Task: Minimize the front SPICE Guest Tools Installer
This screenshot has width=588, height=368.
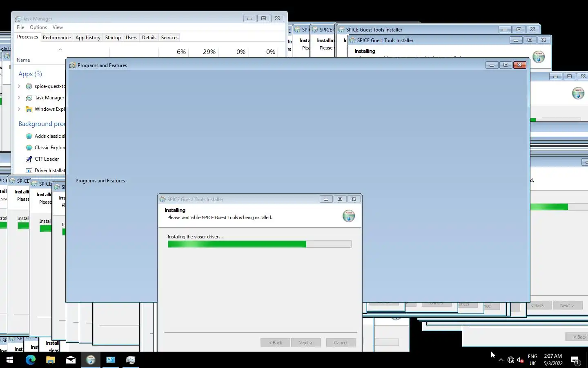Action: pyautogui.click(x=326, y=199)
